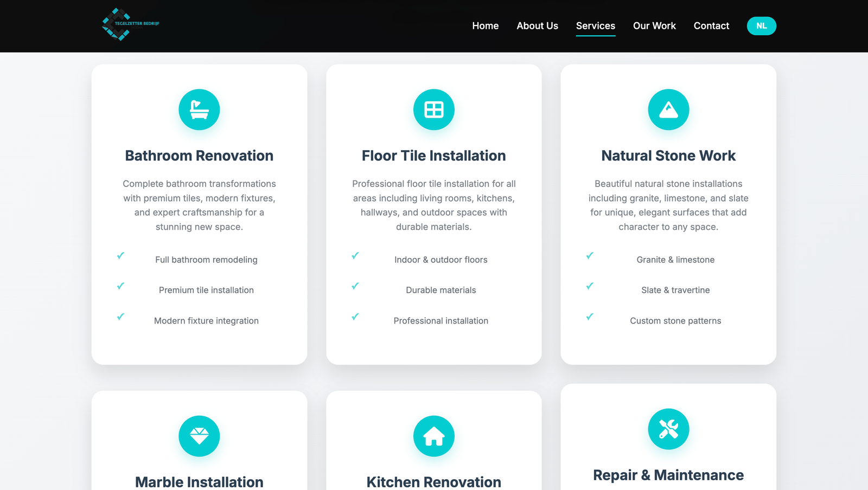Switch language with the NL button
868x490 pixels.
(x=761, y=26)
